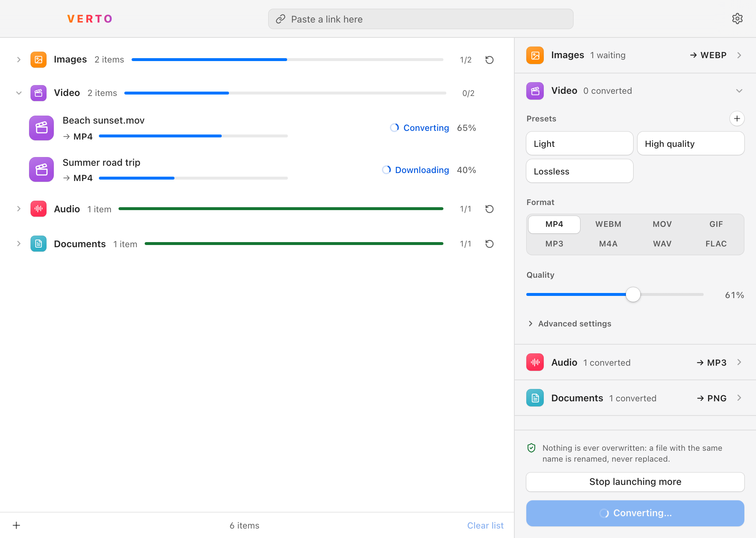Click the Summer road trip download progress bar
Viewport: 756px width, 538px height.
point(193,178)
